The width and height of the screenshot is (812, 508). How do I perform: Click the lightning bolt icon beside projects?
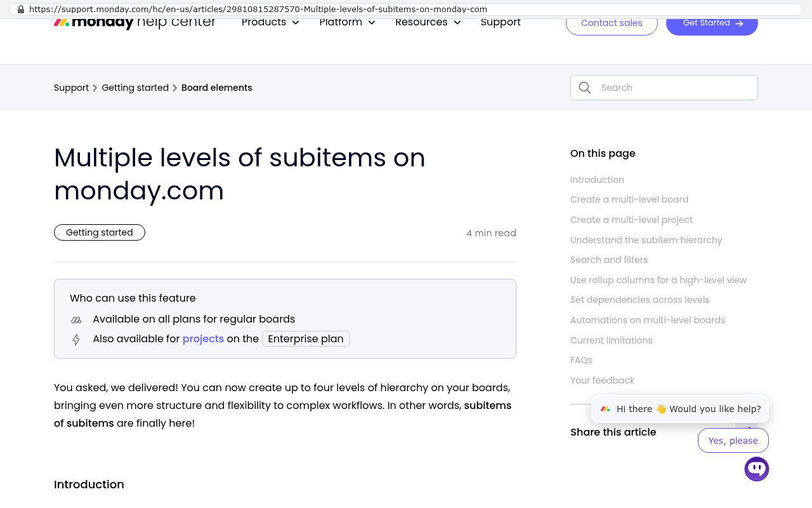point(76,340)
